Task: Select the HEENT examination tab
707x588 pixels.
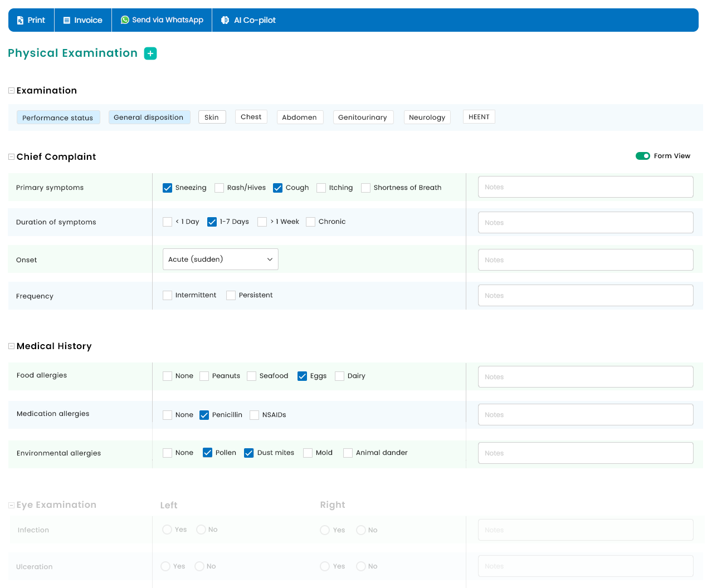Action: coord(479,117)
